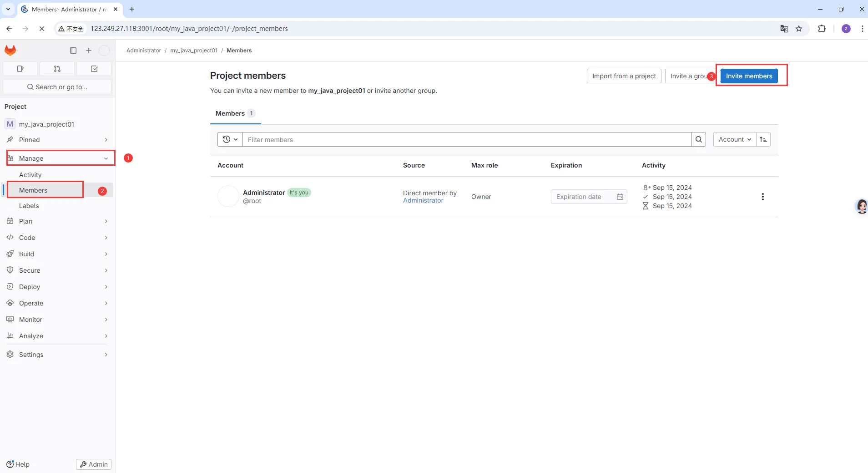Viewport: 868px width, 473px height.
Task: Click the filter members search magnifier button
Action: [699, 139]
